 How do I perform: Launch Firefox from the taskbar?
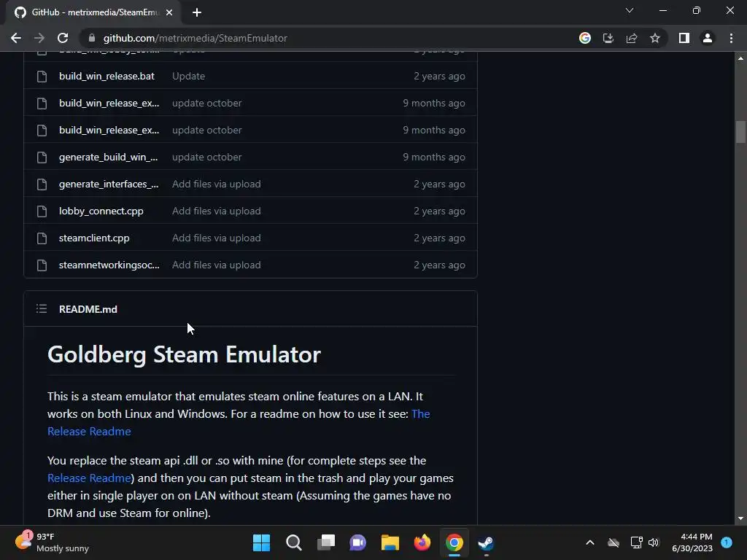click(422, 542)
